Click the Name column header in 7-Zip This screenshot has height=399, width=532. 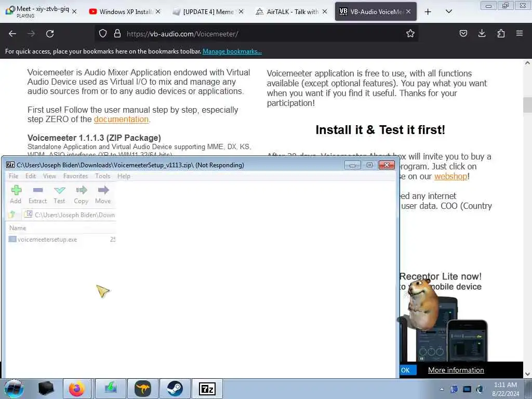pos(18,228)
